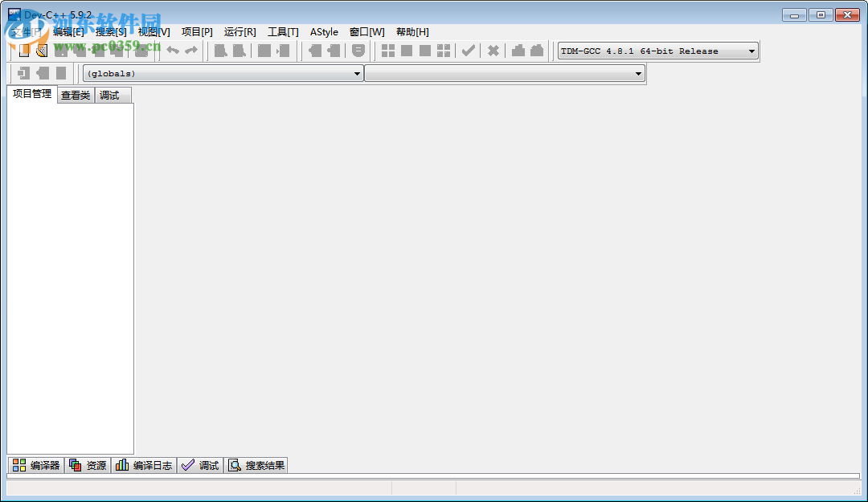Open the AStyle menu item
Screen dimensions: 868x502
coord(324,32)
